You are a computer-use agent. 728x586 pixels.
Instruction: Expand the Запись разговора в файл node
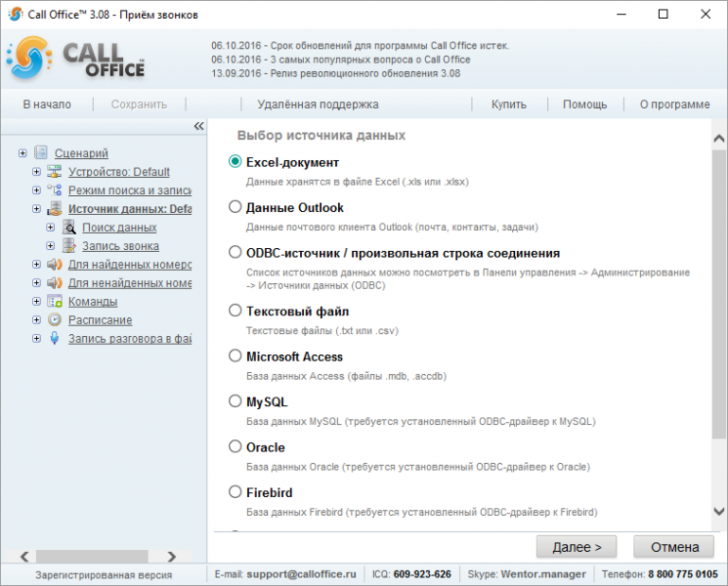[36, 338]
